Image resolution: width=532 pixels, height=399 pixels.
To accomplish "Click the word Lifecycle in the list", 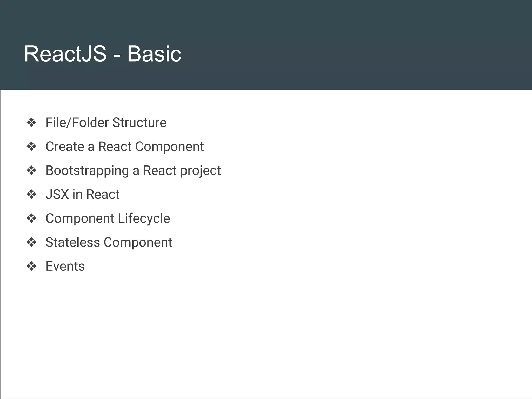I will coord(144,219).
